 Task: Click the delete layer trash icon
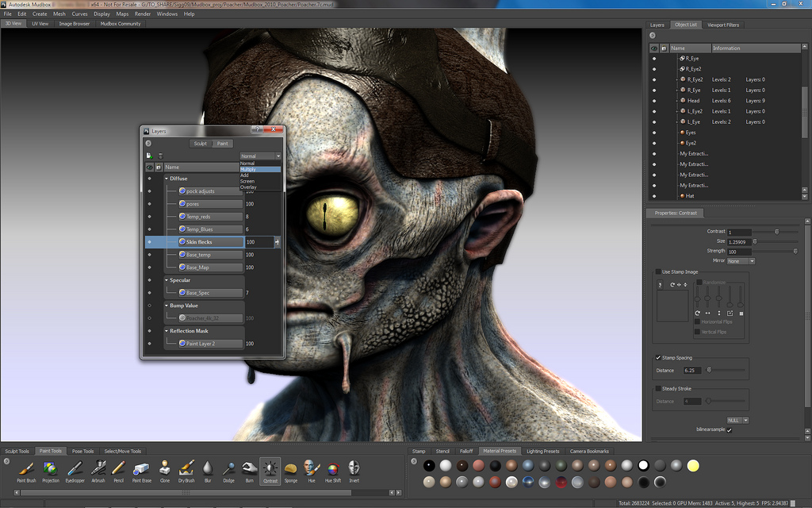click(x=160, y=156)
